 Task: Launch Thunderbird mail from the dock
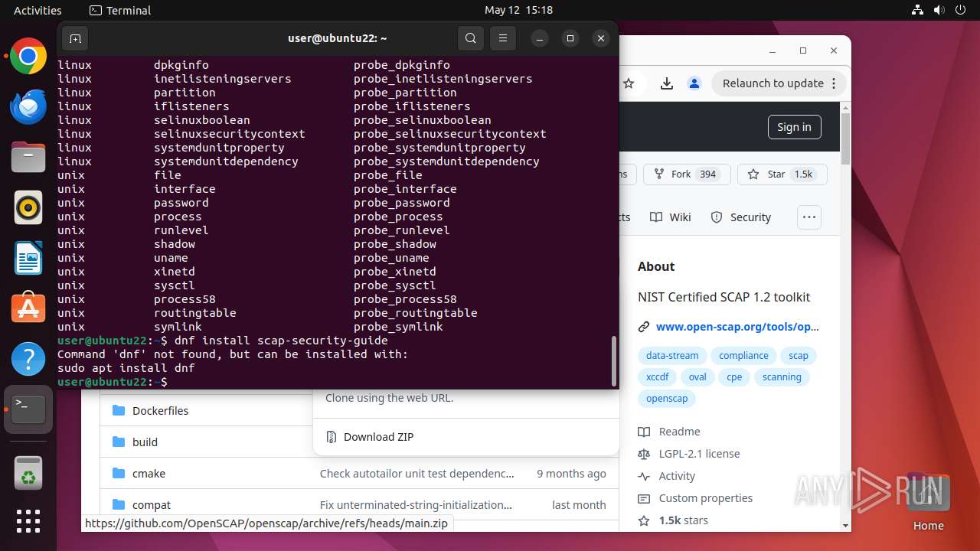click(x=28, y=106)
